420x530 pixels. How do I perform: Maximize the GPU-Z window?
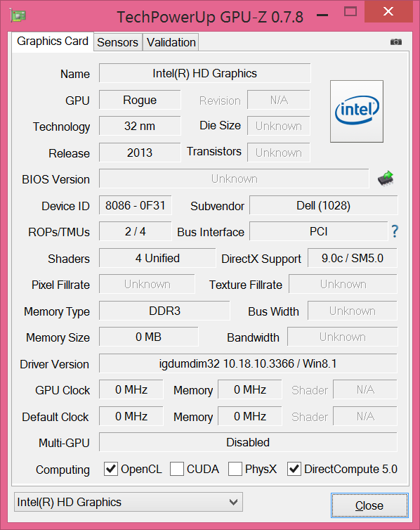pos(350,12)
